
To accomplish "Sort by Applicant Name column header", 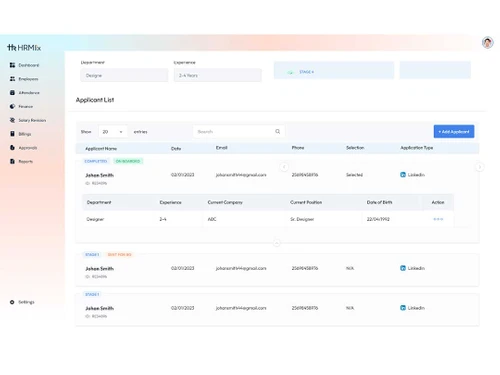I will click(101, 148).
